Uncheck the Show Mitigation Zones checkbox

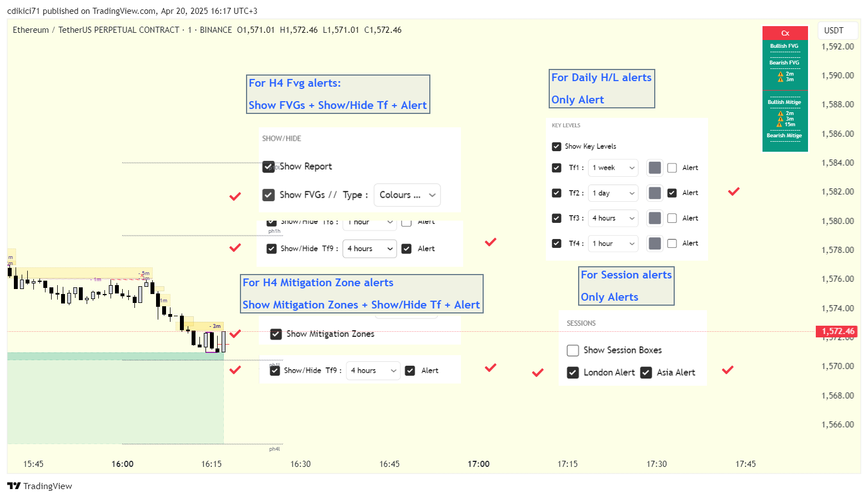point(276,334)
